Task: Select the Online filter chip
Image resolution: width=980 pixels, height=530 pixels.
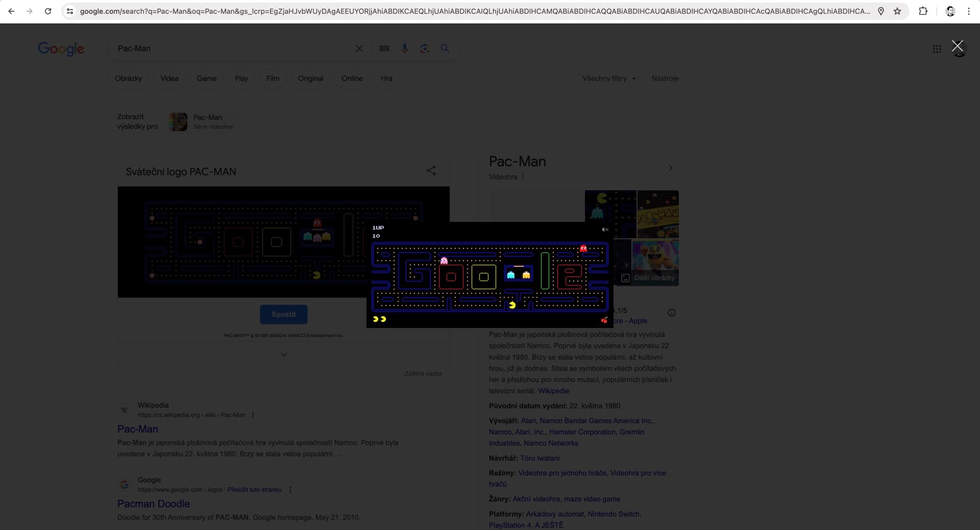Action: coord(352,79)
